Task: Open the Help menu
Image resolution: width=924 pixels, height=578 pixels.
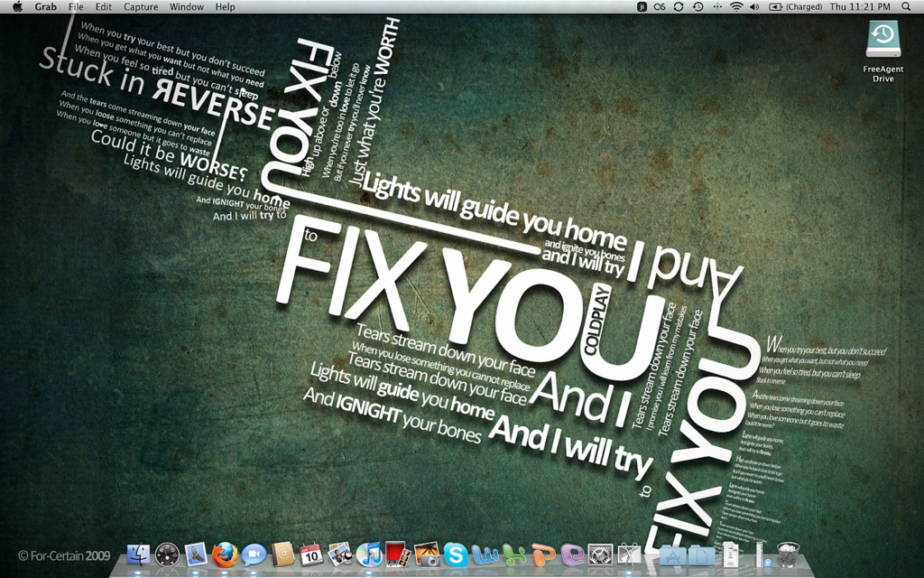Action: coord(225,7)
